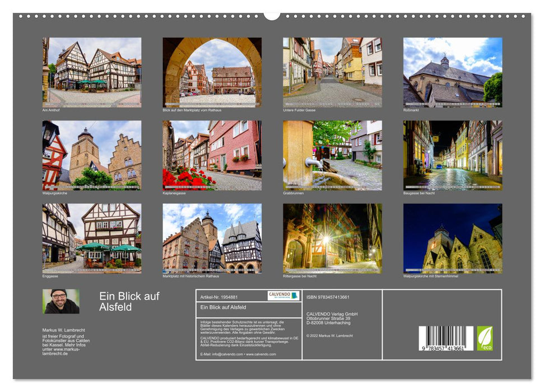Image resolution: width=544 pixels, height=392 pixels.
Task: Click the spiral binding at top center
Action: pos(272,15)
